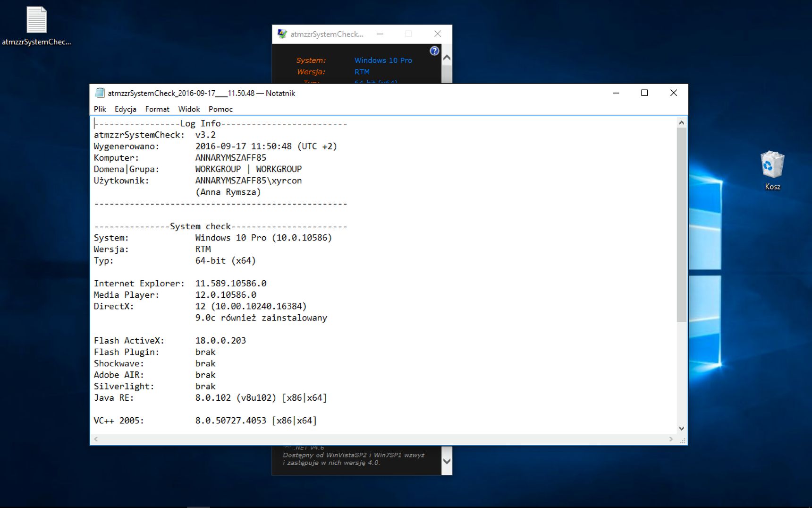The image size is (812, 508).
Task: Select the Kosz recycle bin icon
Action: pyautogui.click(x=772, y=171)
